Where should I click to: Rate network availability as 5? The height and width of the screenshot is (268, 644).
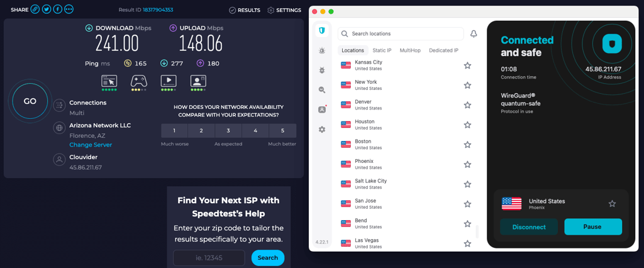(x=282, y=131)
